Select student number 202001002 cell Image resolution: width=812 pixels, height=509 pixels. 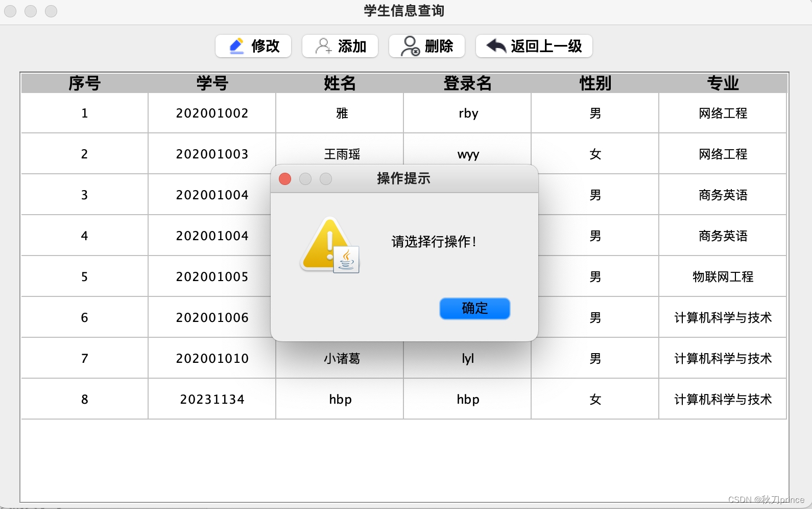click(x=212, y=113)
